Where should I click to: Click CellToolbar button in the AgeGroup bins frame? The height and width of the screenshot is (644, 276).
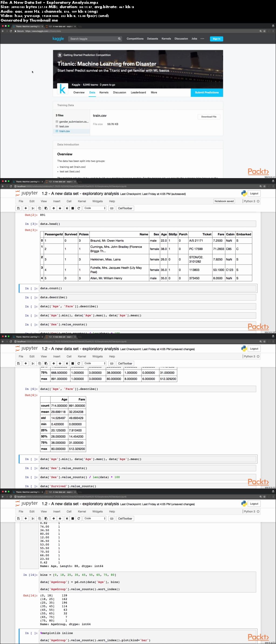125,518
